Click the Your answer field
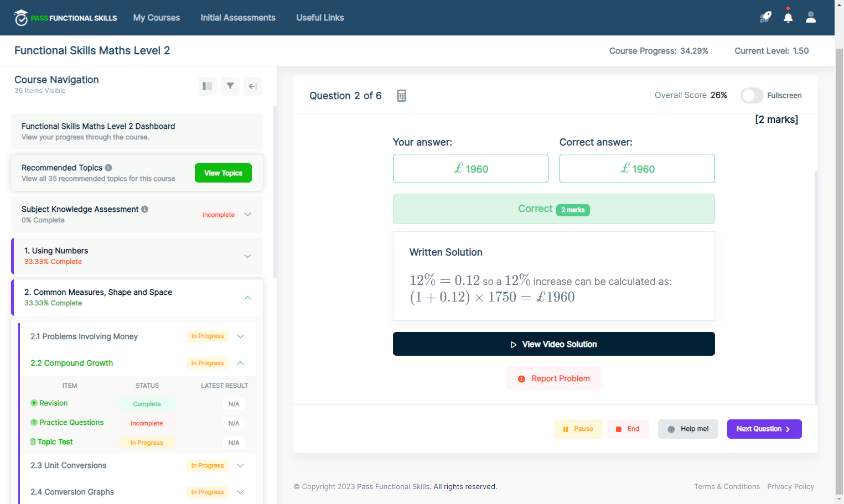 pos(470,169)
